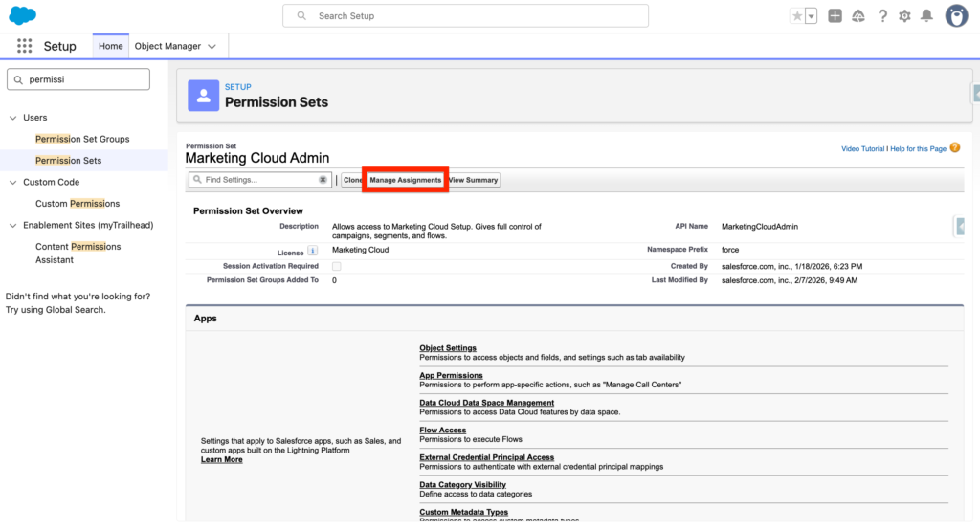This screenshot has width=980, height=530.
Task: Toggle the Session Activation Required checkbox
Action: (336, 266)
